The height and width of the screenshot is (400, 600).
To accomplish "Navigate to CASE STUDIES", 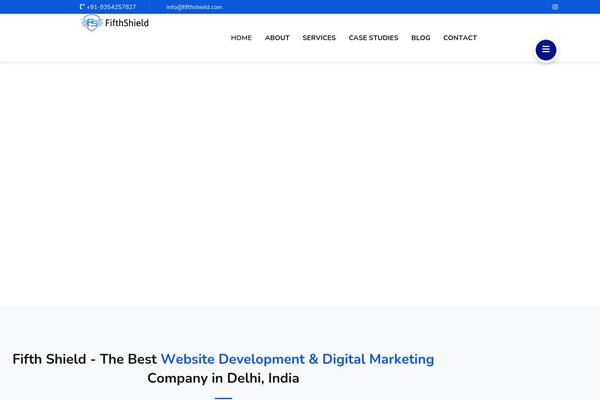I will coord(373,38).
